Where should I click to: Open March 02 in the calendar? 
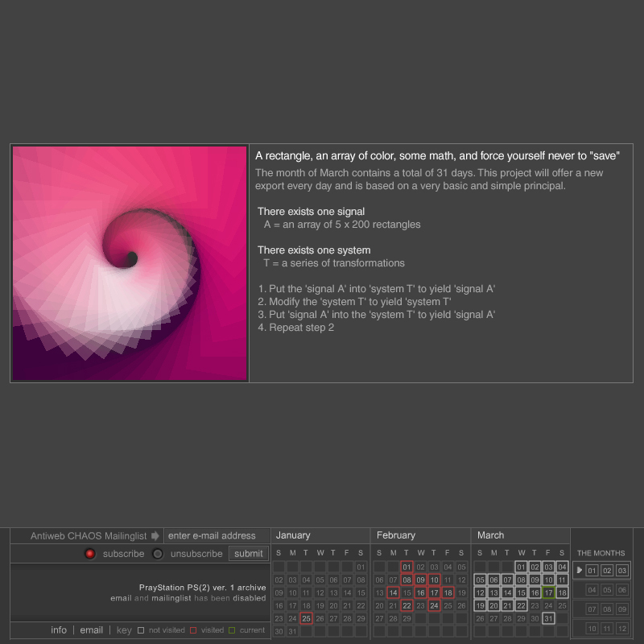point(535,568)
